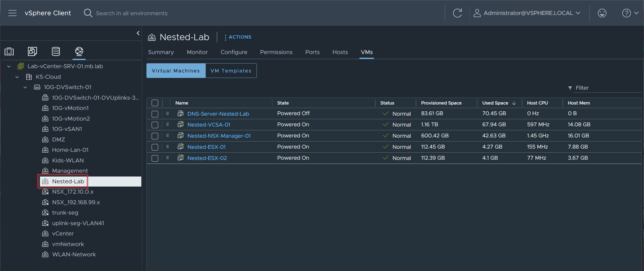Image resolution: width=644 pixels, height=271 pixels.
Task: Click the NSX_192.168.99.x segment icon
Action: point(45,202)
